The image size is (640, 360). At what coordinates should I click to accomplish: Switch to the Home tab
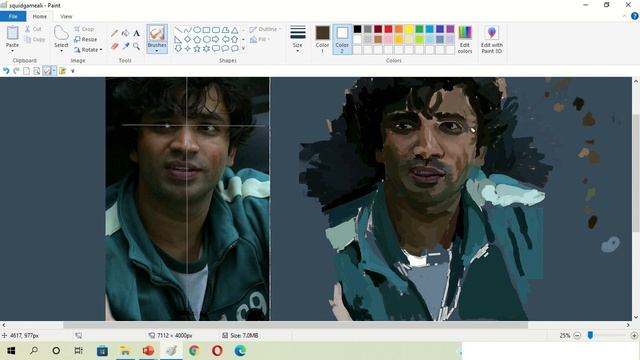[40, 16]
